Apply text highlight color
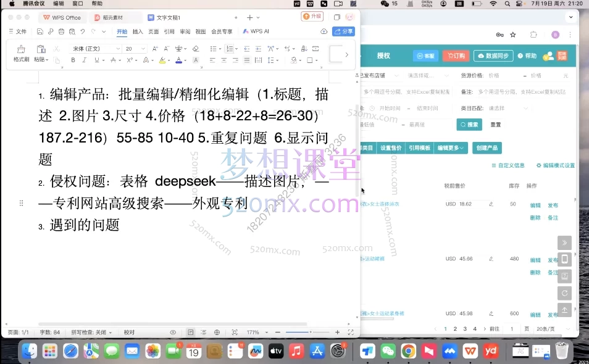Image resolution: width=589 pixels, height=364 pixels. (162, 60)
